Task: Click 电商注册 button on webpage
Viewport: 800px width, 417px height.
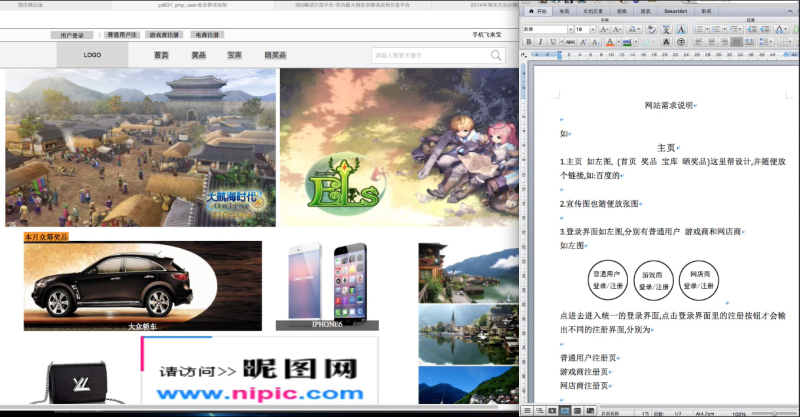Action: (207, 35)
